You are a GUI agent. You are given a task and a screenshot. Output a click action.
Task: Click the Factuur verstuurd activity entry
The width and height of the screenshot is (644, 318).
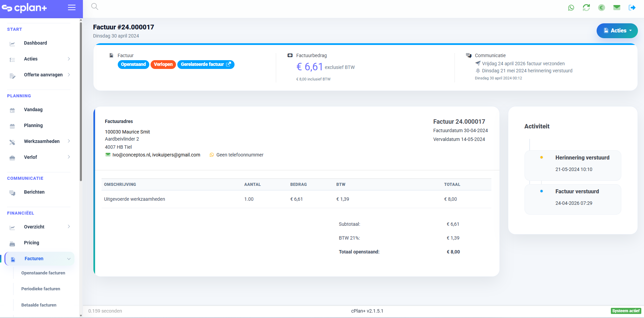[x=573, y=199]
